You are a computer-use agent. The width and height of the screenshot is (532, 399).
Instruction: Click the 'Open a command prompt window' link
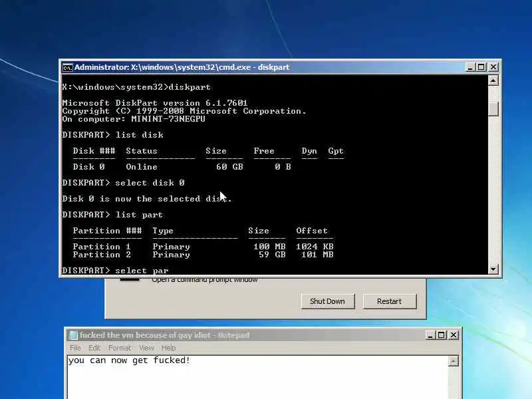[205, 280]
